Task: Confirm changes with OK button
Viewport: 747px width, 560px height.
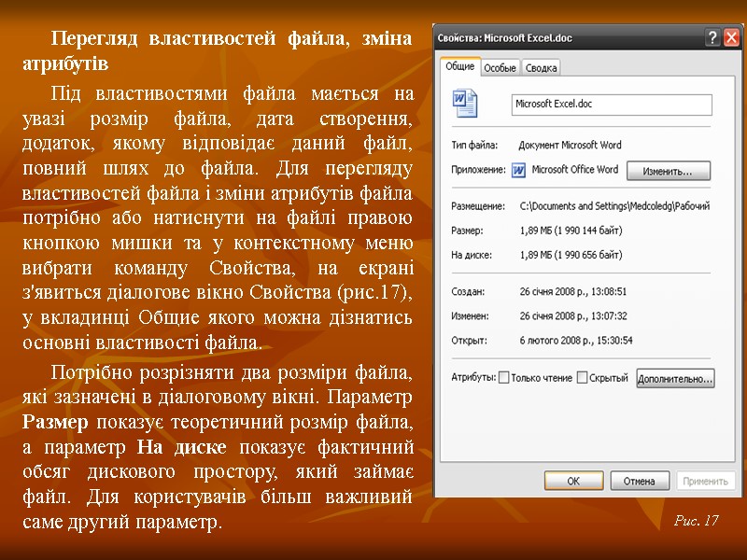Action: pyautogui.click(x=573, y=481)
